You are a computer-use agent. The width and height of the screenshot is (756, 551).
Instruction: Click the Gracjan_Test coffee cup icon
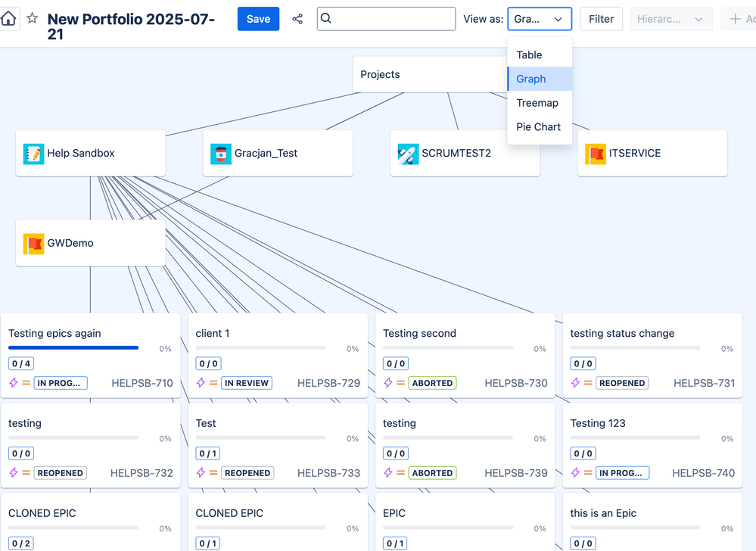[221, 154]
